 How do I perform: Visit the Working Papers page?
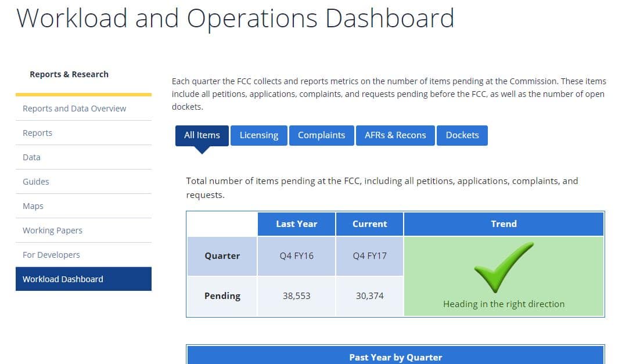[x=52, y=230]
